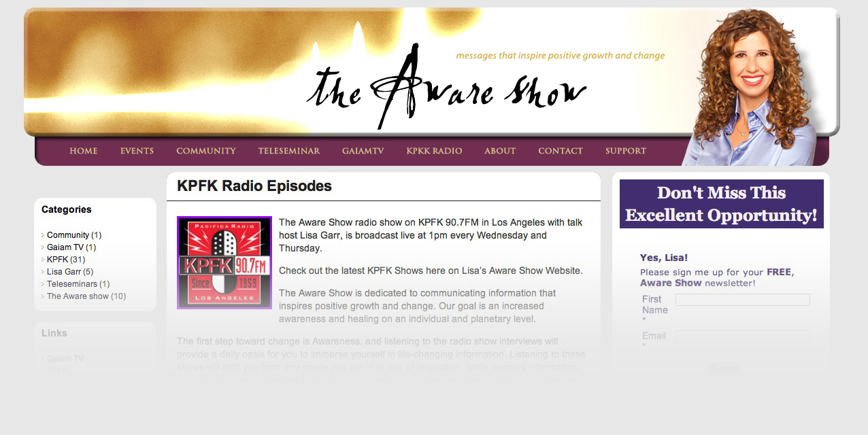Click the 'Yes, Lisa!' signup heading
868x435 pixels.
(x=664, y=258)
